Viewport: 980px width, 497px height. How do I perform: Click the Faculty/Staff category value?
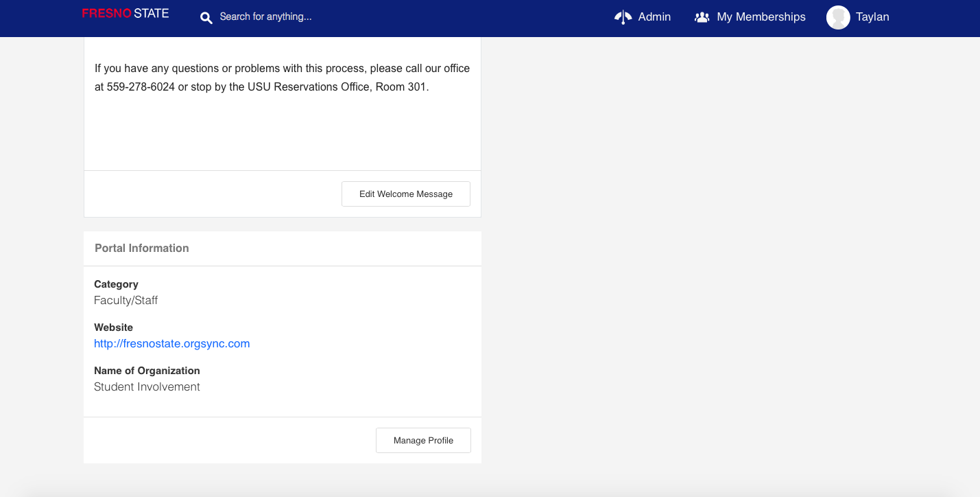click(x=126, y=301)
